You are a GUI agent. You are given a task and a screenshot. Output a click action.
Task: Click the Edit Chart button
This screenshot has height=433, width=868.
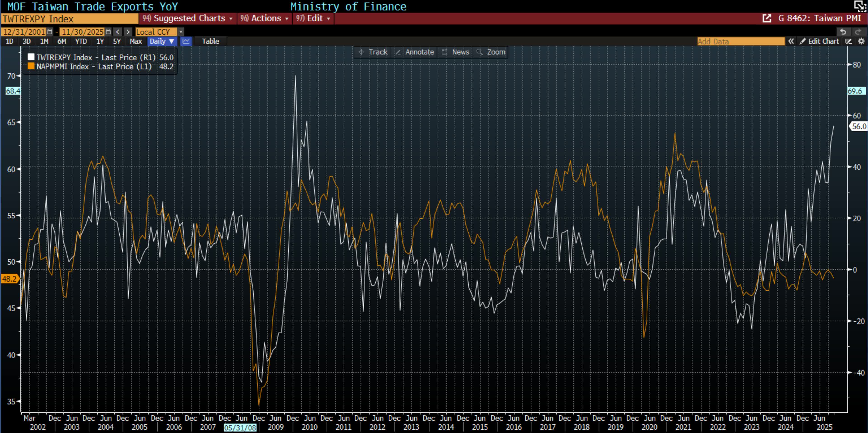819,41
